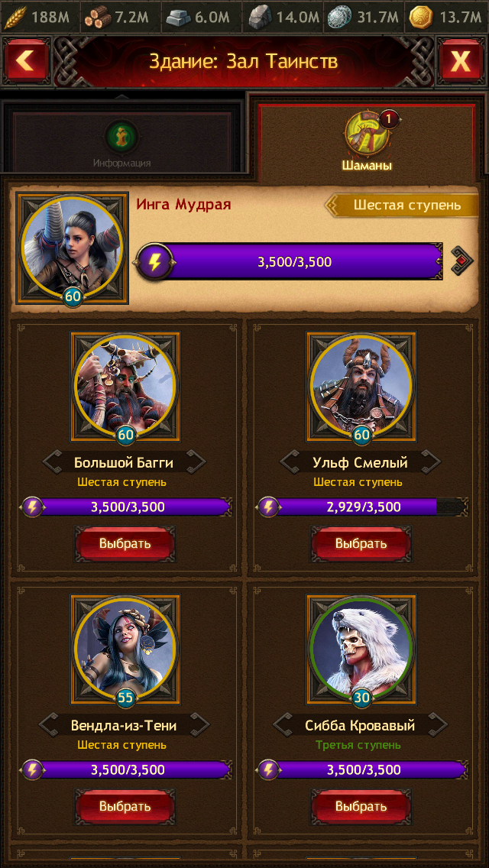
Task: Tap the lumber logs resource icon
Action: (x=98, y=17)
